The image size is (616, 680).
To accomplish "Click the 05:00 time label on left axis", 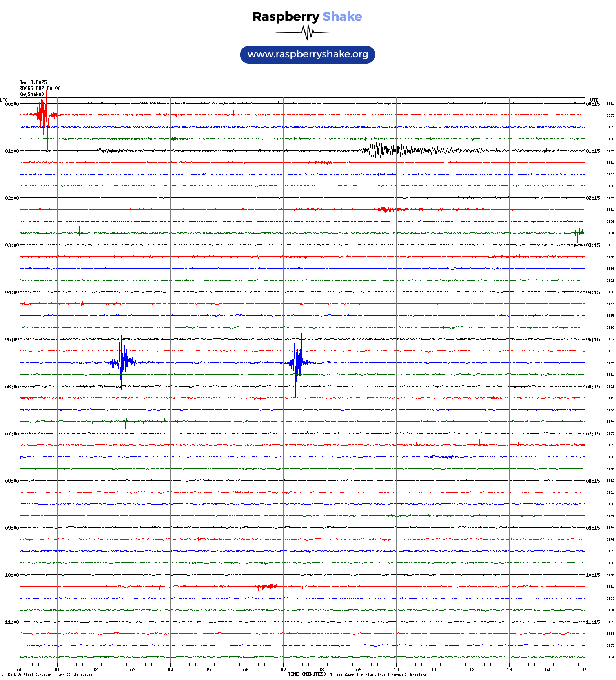I will point(12,340).
